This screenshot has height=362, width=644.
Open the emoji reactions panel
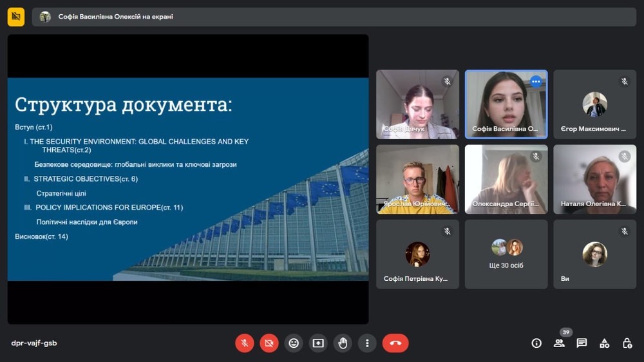coord(294,343)
